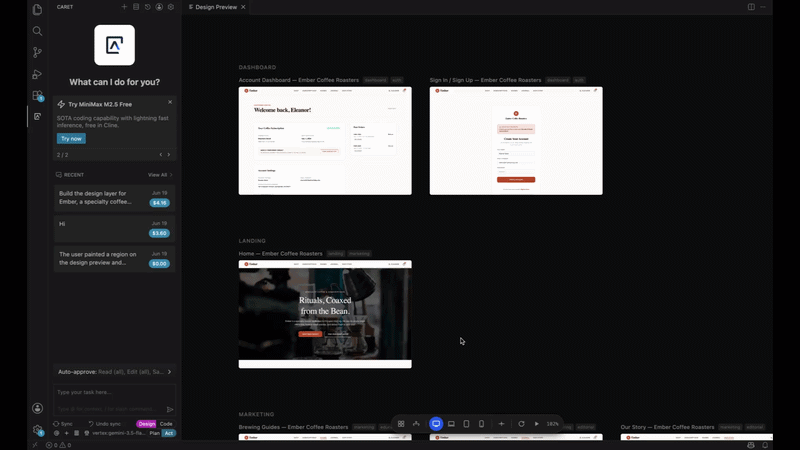This screenshot has width=800, height=450.
Task: Open the Run and Debug view
Action: 37,74
